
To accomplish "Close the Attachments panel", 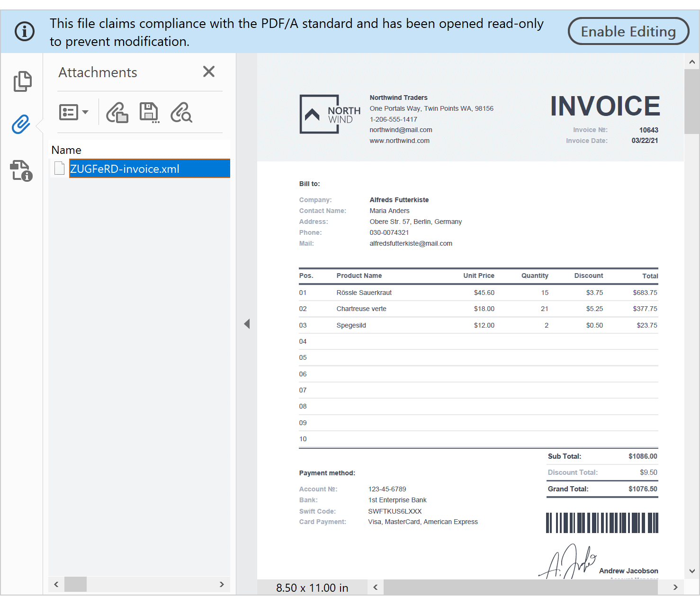I will pyautogui.click(x=208, y=71).
